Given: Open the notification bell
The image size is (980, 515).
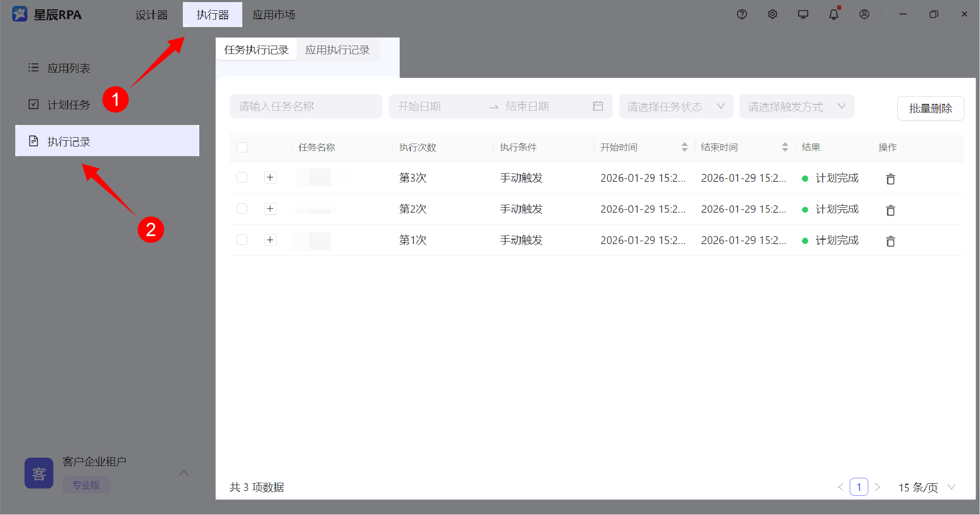Looking at the screenshot, I should (x=834, y=14).
